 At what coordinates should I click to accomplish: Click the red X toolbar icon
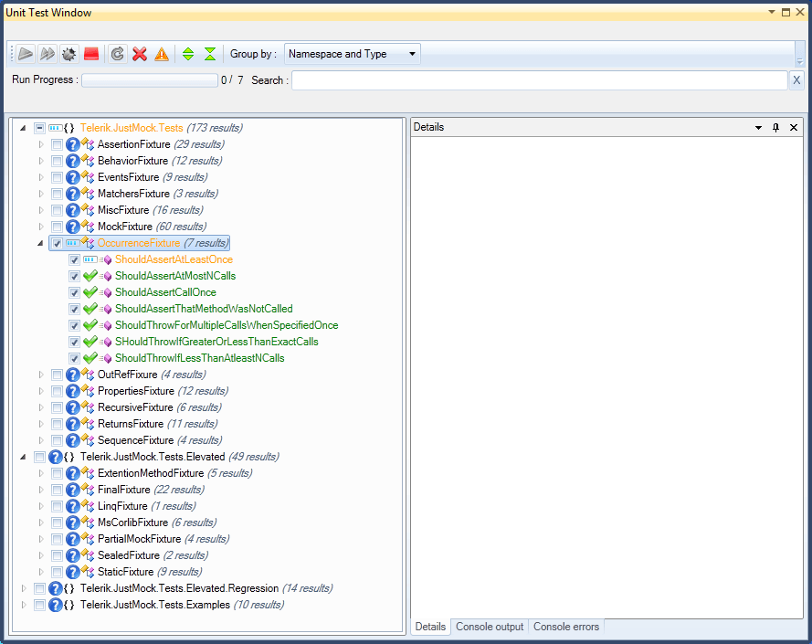(x=140, y=54)
